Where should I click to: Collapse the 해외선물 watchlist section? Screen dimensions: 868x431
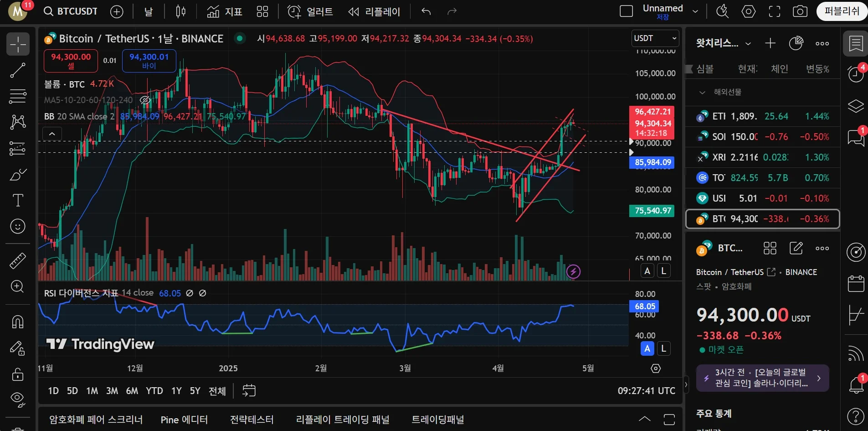702,92
